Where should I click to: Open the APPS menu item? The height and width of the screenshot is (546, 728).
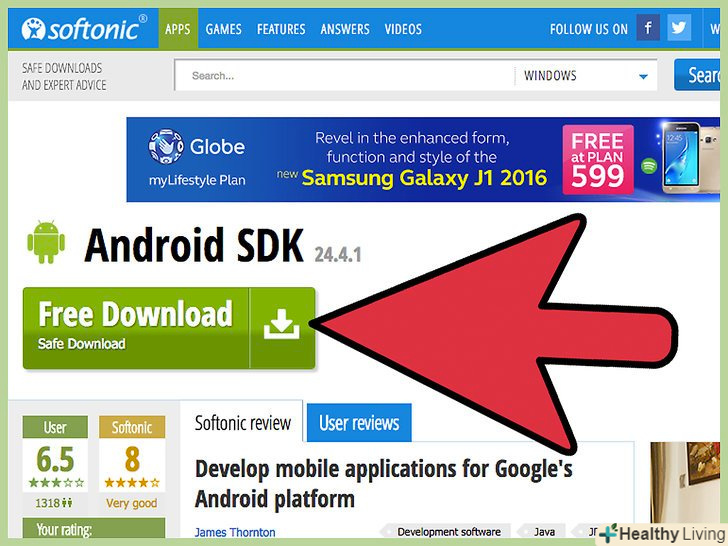pos(178,29)
